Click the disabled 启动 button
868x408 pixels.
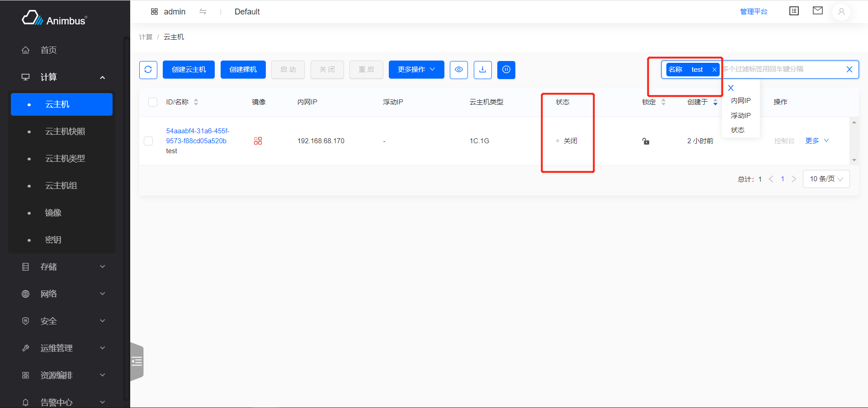(288, 70)
